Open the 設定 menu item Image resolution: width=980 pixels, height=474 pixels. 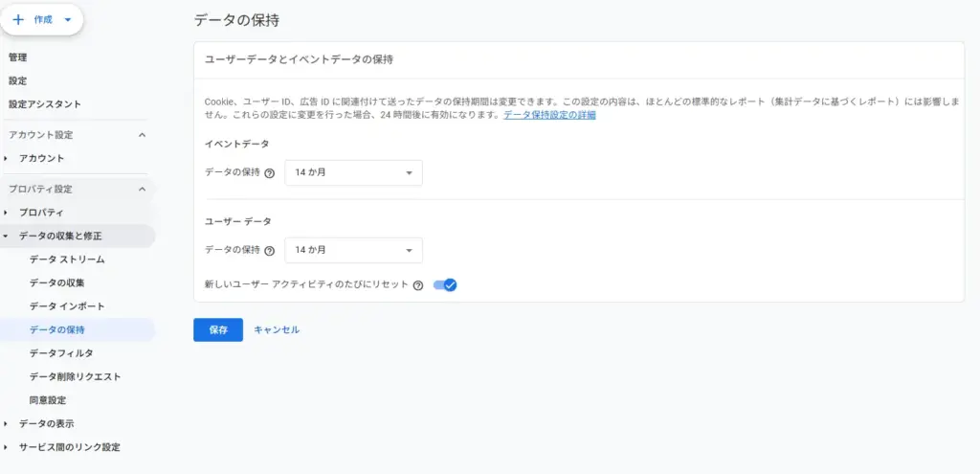click(x=17, y=80)
